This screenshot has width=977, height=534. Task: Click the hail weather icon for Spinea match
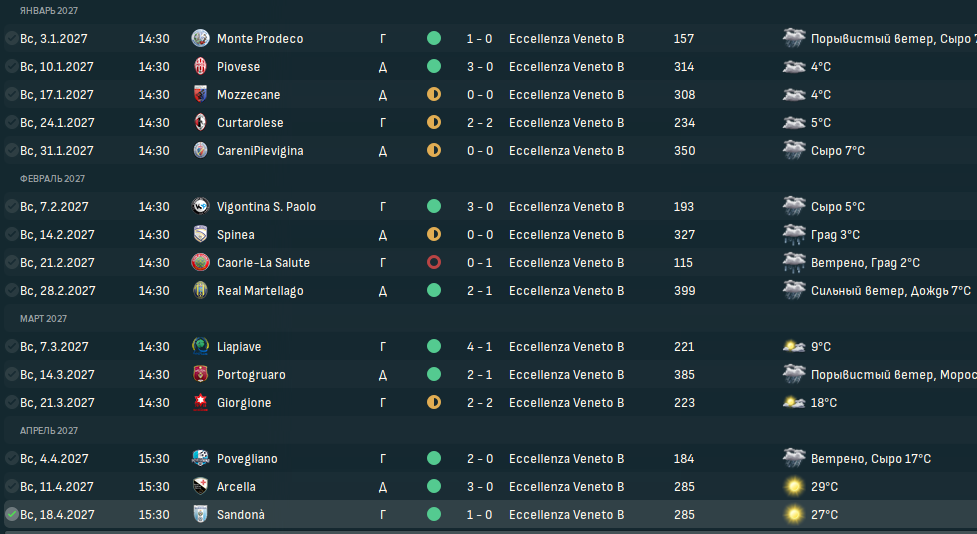pos(794,234)
